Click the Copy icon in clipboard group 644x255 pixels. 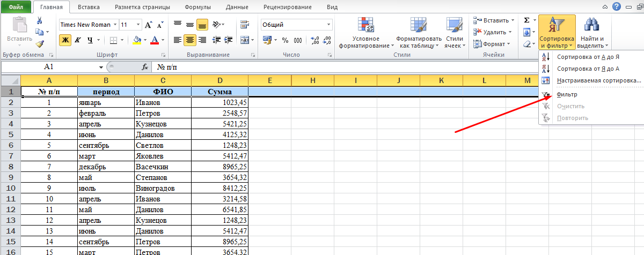40,32
